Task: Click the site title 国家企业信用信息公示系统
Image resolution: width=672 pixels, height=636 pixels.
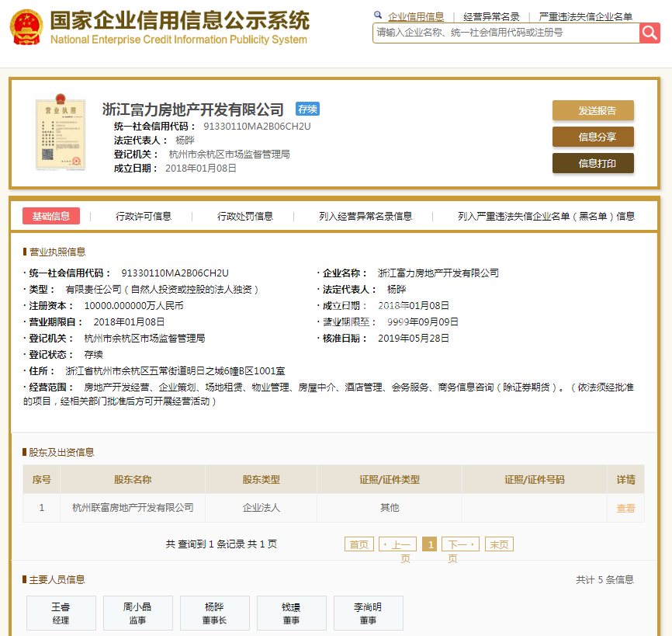Action: (179, 20)
